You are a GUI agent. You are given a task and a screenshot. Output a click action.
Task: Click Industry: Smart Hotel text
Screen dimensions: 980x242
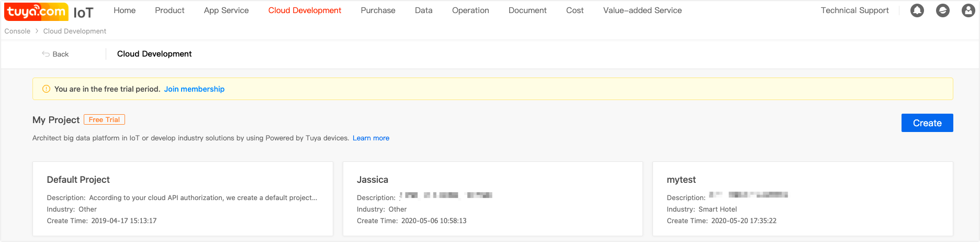(702, 210)
